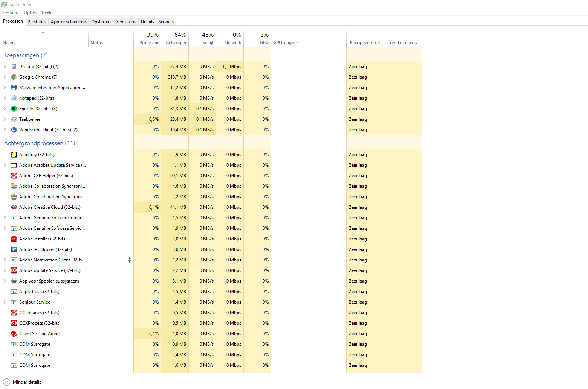This screenshot has height=389, width=588.
Task: Click the CCXProcess icon
Action: 14,323
